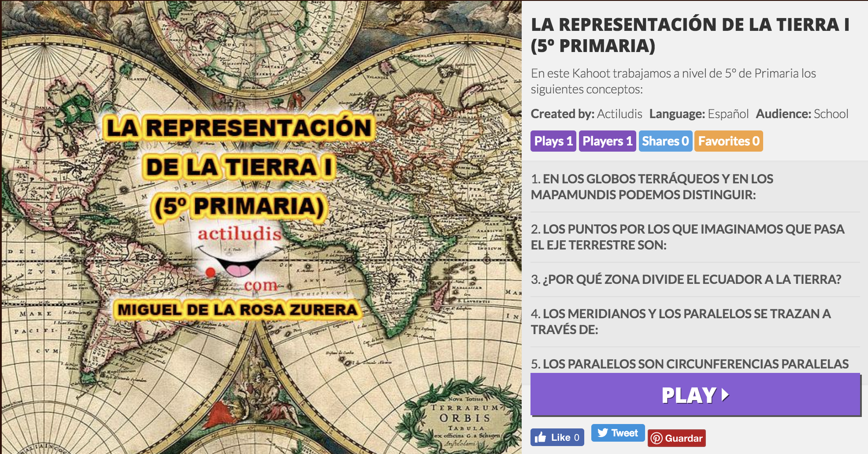The height and width of the screenshot is (454, 868).
Task: Click the Language Español label
Action: point(699,114)
